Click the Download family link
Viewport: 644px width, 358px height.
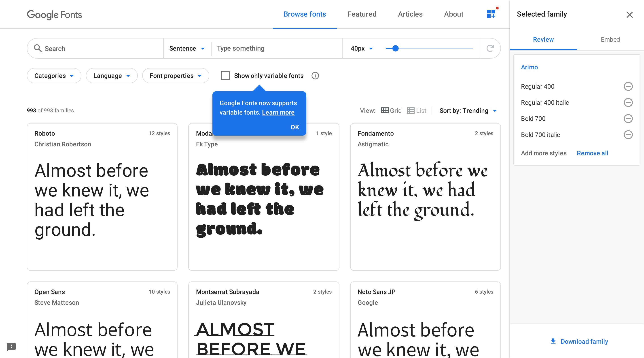[579, 341]
